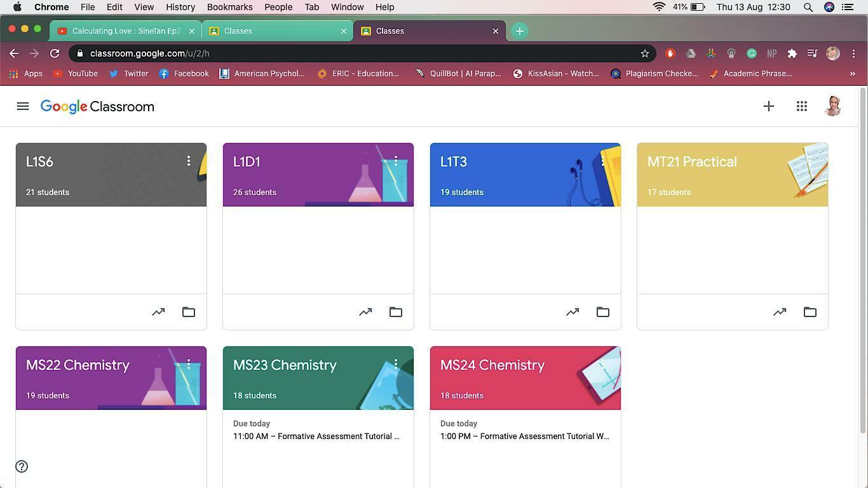
Task: Open the Chrome profile avatar in toolbar
Action: click(x=833, y=53)
